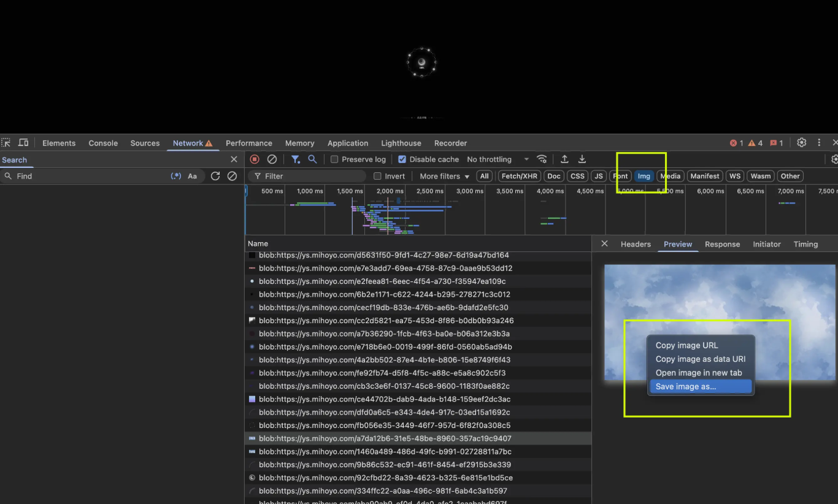Viewport: 838px width, 504px height.
Task: Click the Find search input field
Action: (91, 176)
